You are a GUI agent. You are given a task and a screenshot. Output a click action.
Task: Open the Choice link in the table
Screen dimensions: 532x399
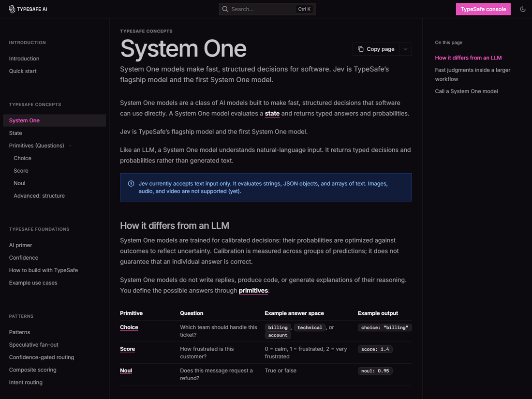129,327
